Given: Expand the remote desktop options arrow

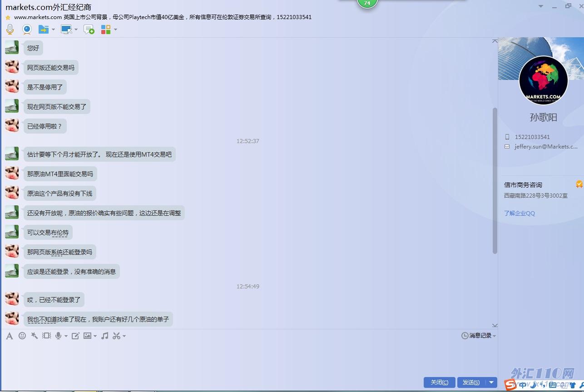Looking at the screenshot, I should 76,30.
